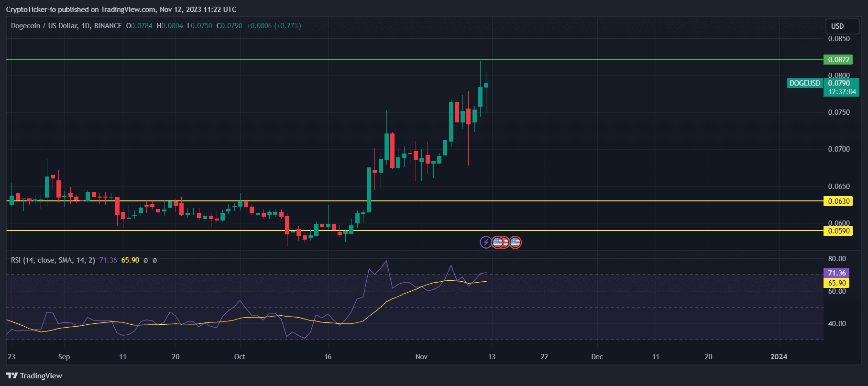Screen dimensions: 868x386
Task: Click the yellow 65.90 RSI axis label
Action: 836,283
